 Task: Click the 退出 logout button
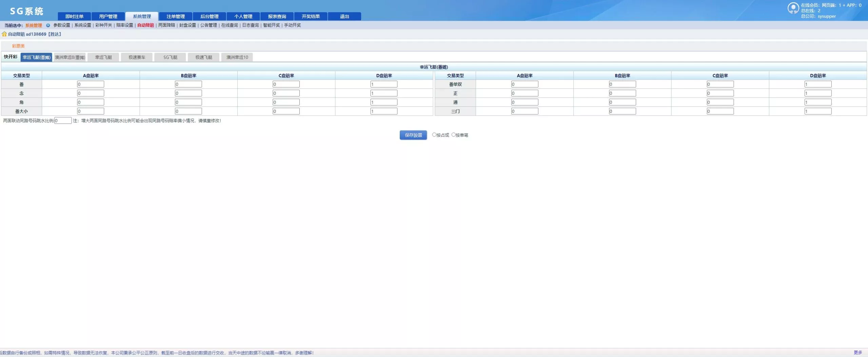click(x=344, y=16)
